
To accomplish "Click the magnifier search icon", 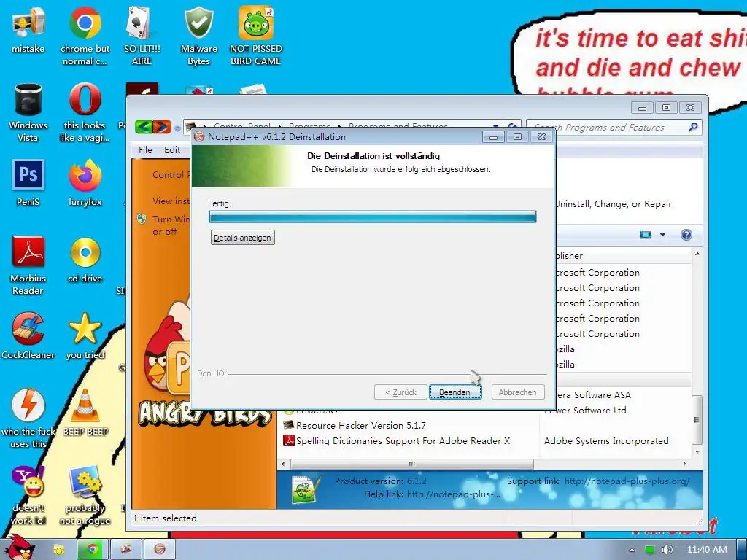I will pos(693,127).
